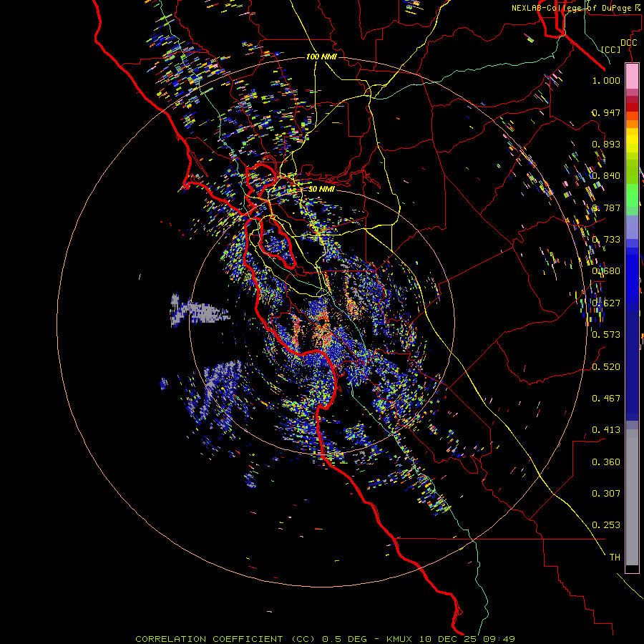Pick the gray segment of the color bar

632,497
